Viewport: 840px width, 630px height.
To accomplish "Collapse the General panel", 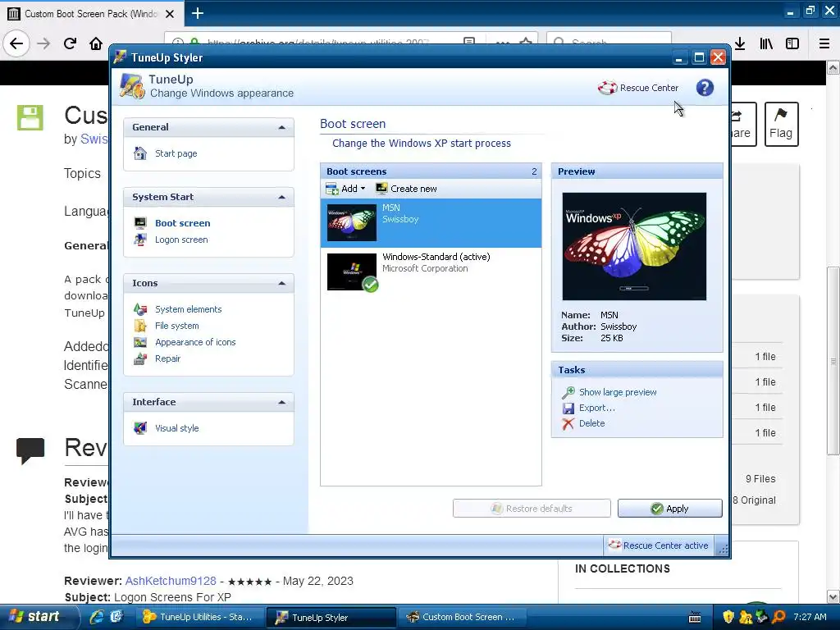I will (x=282, y=127).
